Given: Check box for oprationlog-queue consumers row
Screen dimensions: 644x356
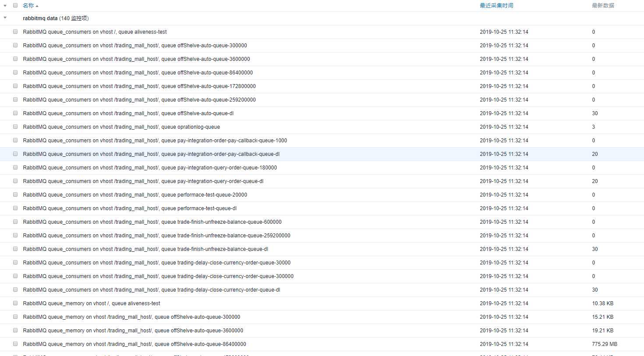Looking at the screenshot, I should (x=15, y=127).
